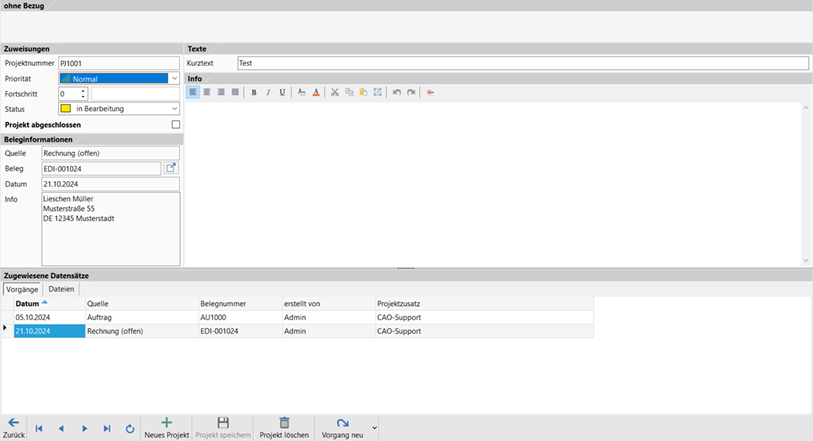Select the AU1000 Belegnummer cell
Image resolution: width=813 pixels, height=441 pixels.
pyautogui.click(x=241, y=317)
